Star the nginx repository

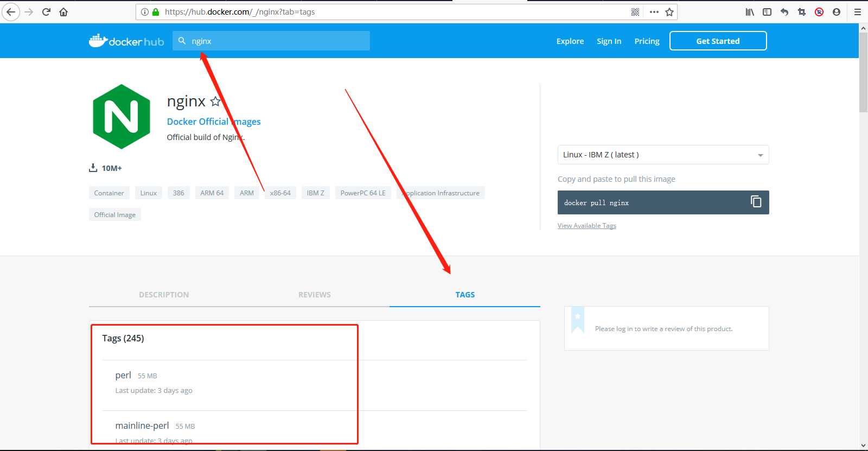[215, 101]
